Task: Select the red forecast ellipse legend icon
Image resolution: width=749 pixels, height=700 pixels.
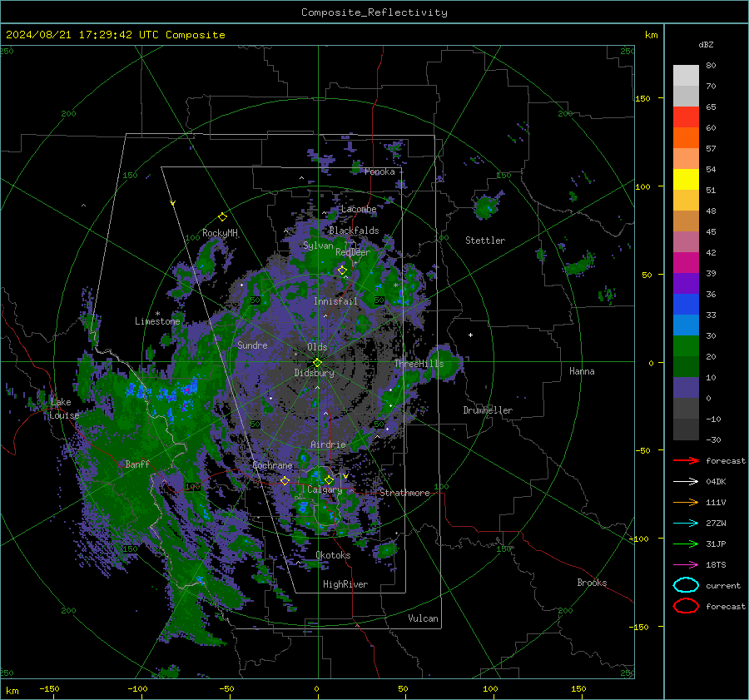Action: pos(686,606)
